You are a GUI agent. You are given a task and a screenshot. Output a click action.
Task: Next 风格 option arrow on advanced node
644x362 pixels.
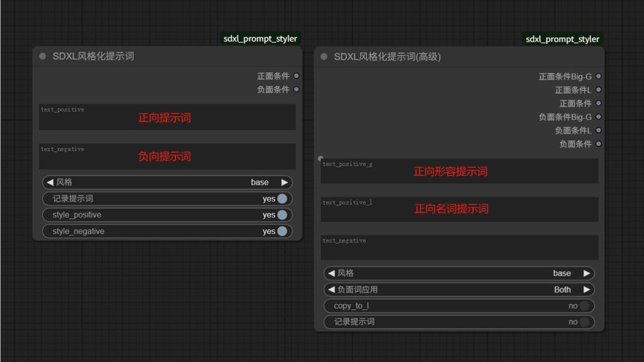coord(587,273)
